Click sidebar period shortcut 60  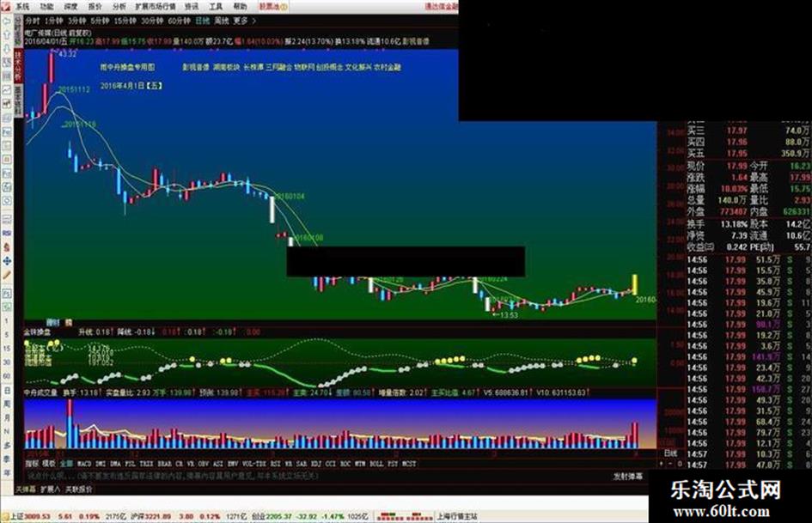pos(7,375)
